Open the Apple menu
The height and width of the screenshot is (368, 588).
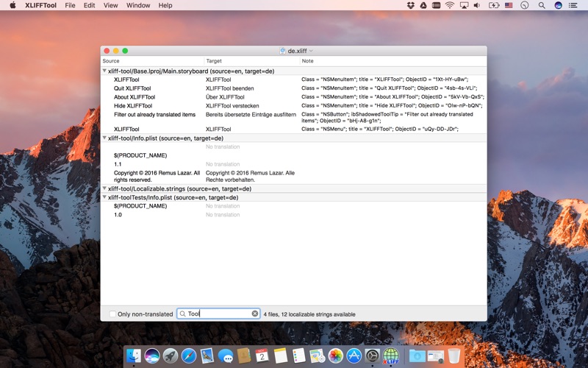pos(12,5)
